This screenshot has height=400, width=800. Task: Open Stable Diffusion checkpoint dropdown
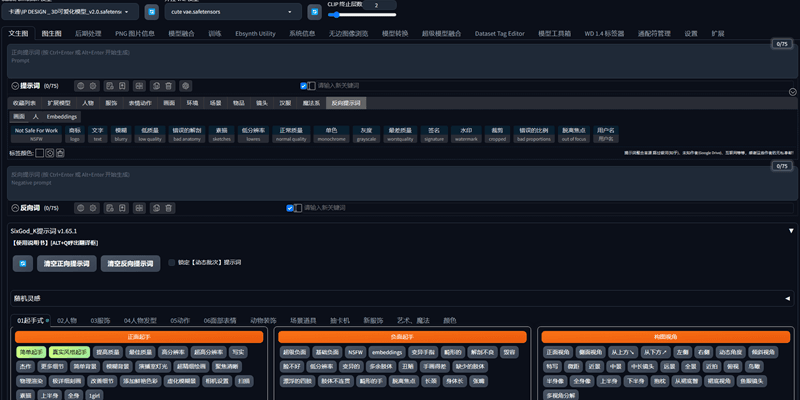(70, 12)
